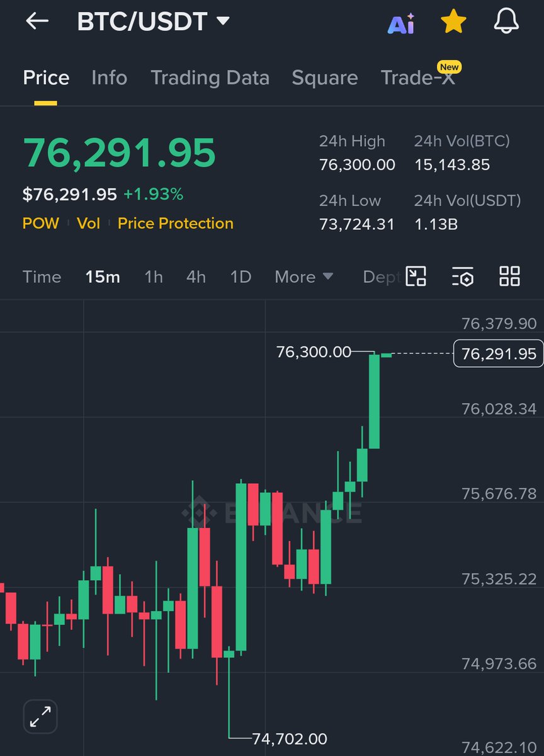The width and height of the screenshot is (544, 756).
Task: Switch to the Trading Data tab
Action: click(x=210, y=77)
